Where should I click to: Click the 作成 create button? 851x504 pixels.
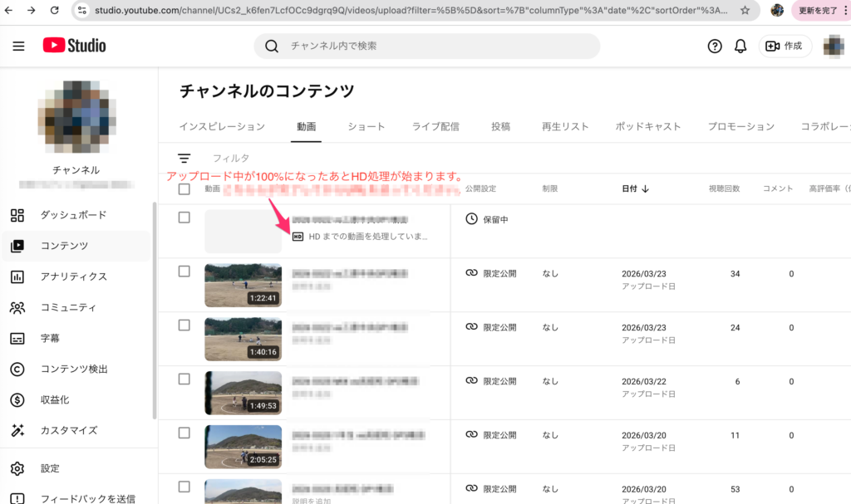click(785, 46)
